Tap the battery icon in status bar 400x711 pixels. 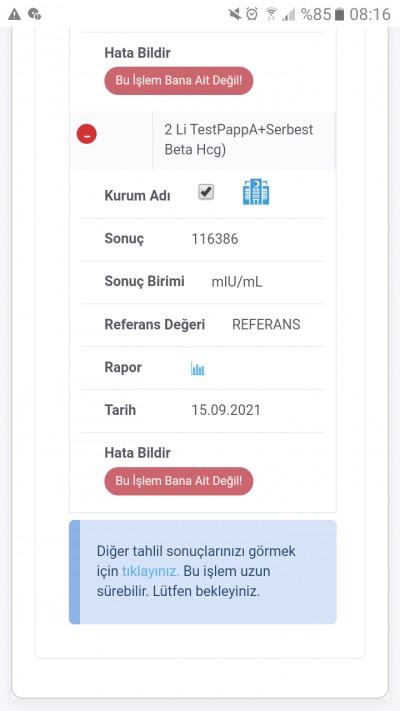pyautogui.click(x=339, y=15)
